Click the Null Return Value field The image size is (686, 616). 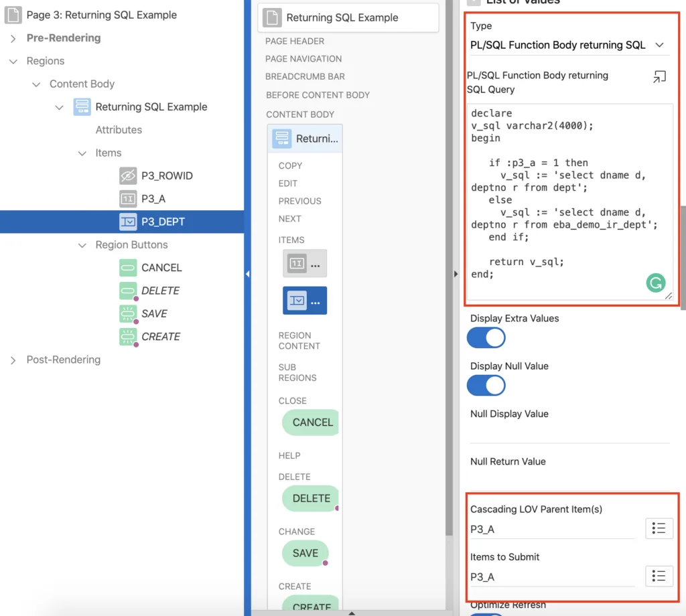coord(569,481)
